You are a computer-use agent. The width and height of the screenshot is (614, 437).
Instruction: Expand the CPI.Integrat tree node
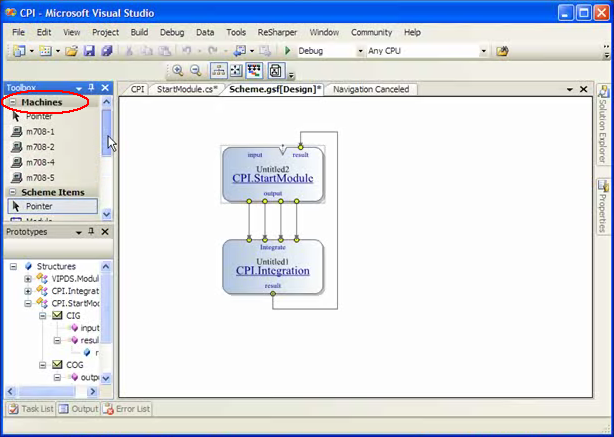point(28,291)
